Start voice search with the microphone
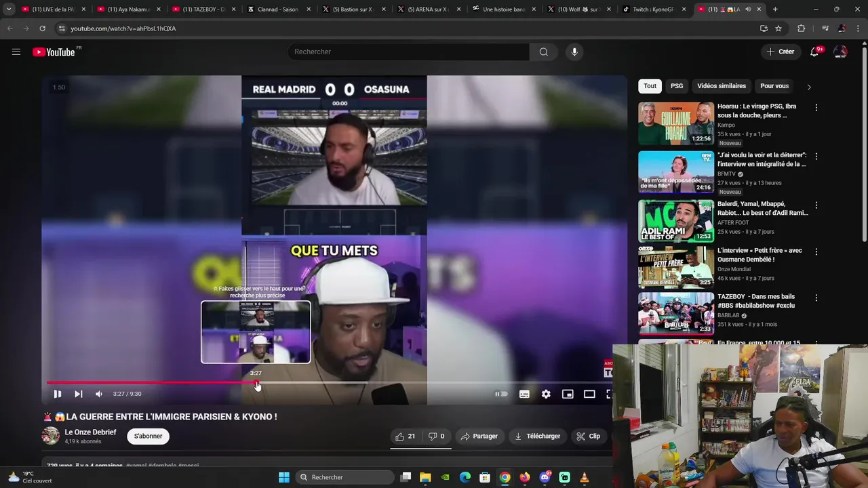The image size is (868, 488). (x=574, y=52)
